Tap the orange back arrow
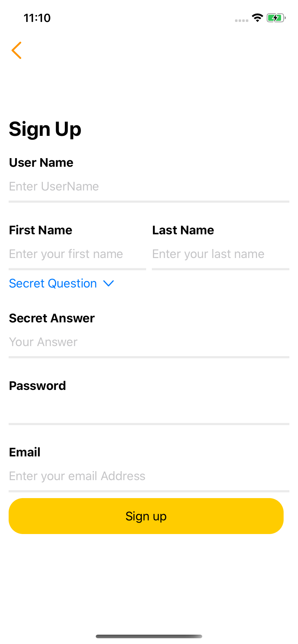Screen dimensions: 298x644 click(17, 50)
